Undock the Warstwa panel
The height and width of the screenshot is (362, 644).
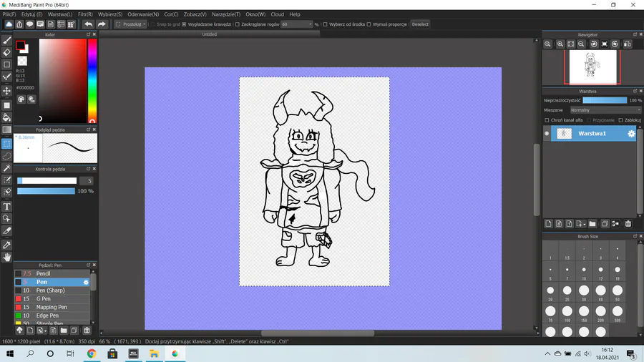tap(635, 91)
